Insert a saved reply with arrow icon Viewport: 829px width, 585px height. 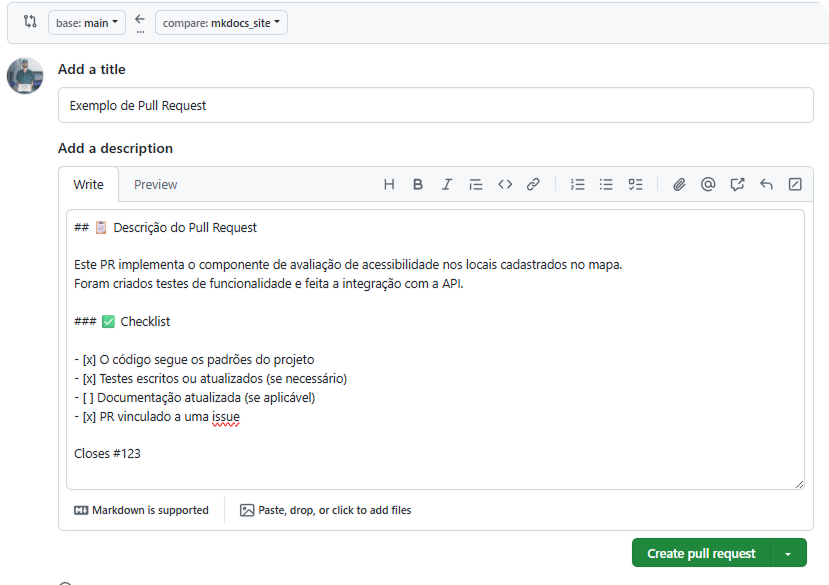pos(766,185)
